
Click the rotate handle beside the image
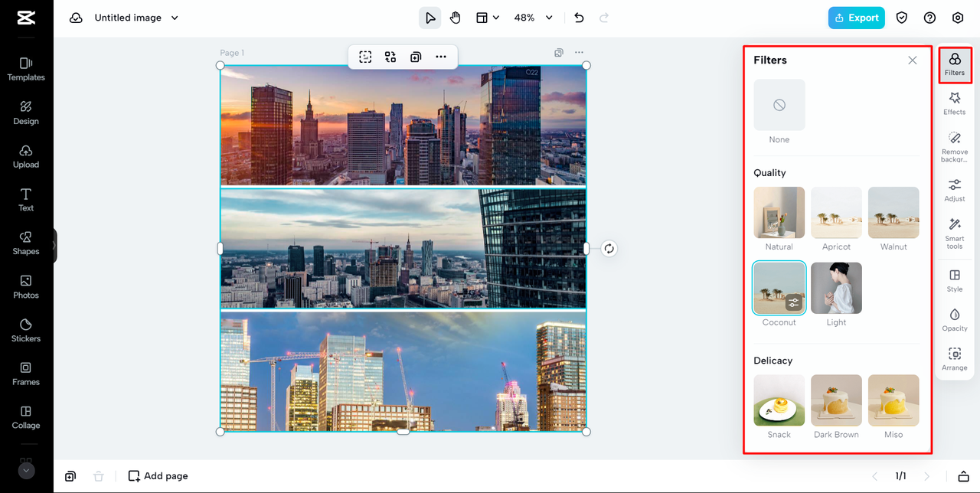tap(609, 248)
